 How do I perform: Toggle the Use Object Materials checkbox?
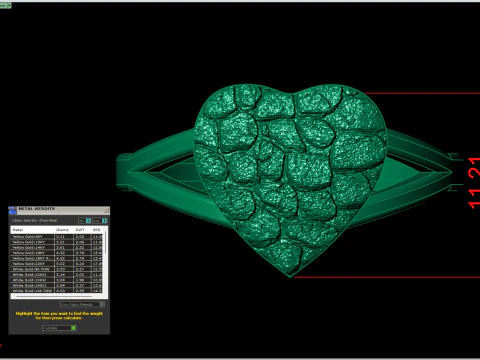click(102, 304)
